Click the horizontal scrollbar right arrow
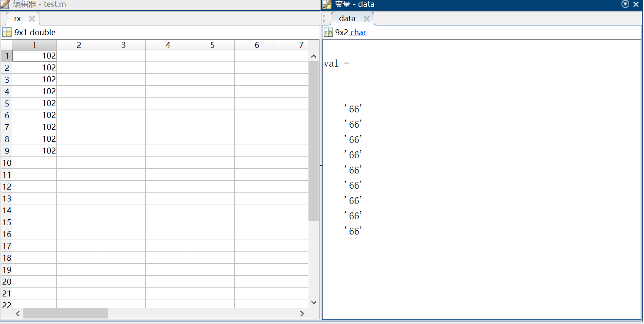This screenshot has height=324, width=644. (x=302, y=314)
